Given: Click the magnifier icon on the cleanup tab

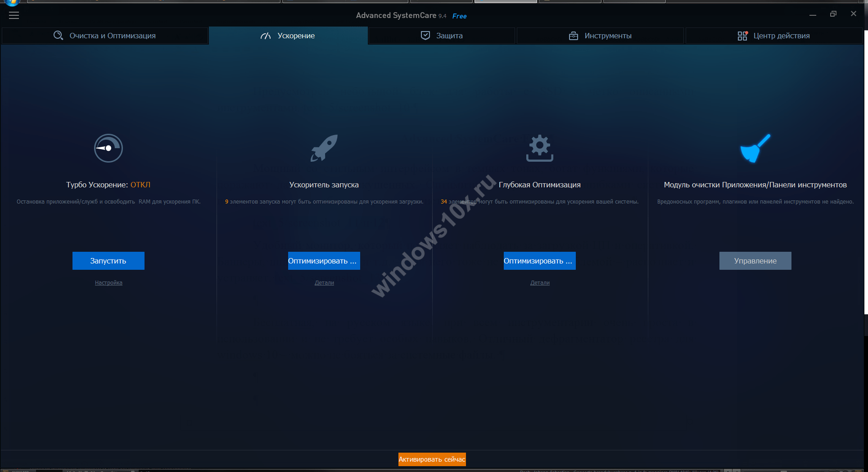Looking at the screenshot, I should tap(58, 35).
